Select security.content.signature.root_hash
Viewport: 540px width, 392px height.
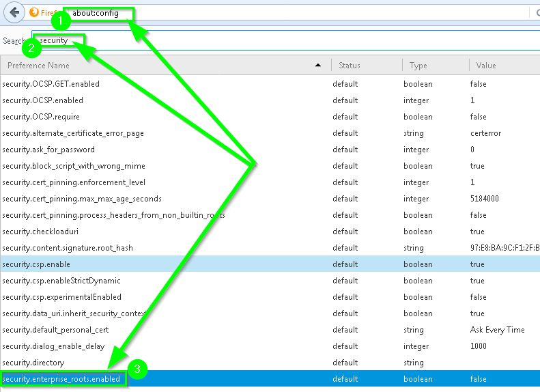pyautogui.click(x=270, y=248)
